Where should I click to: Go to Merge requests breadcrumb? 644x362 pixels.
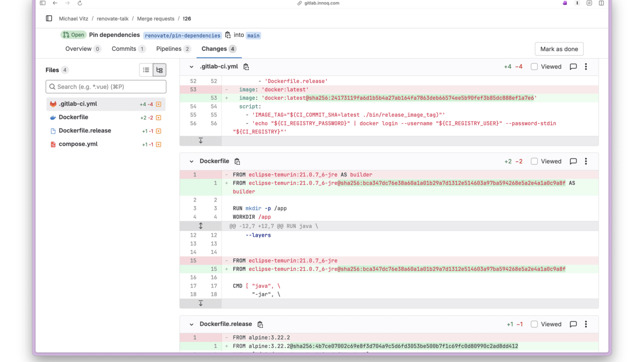coord(156,19)
